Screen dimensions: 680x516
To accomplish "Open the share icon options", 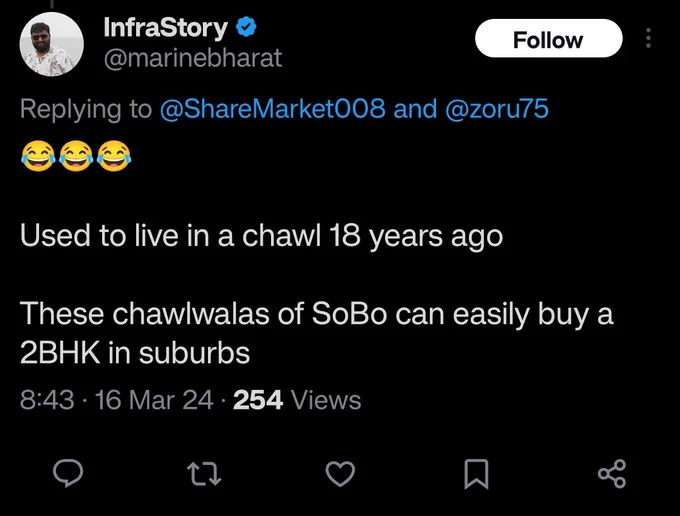I will (x=612, y=474).
